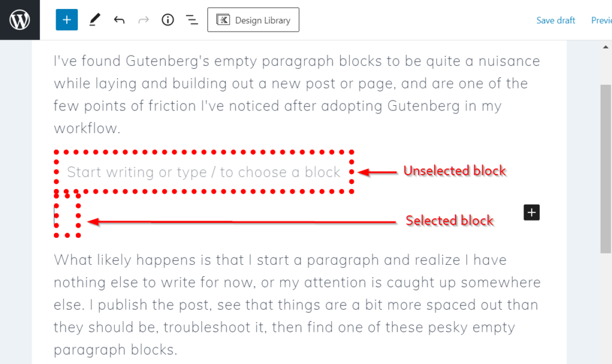Click the empty 'Start writing' placeholder block

[x=204, y=172]
